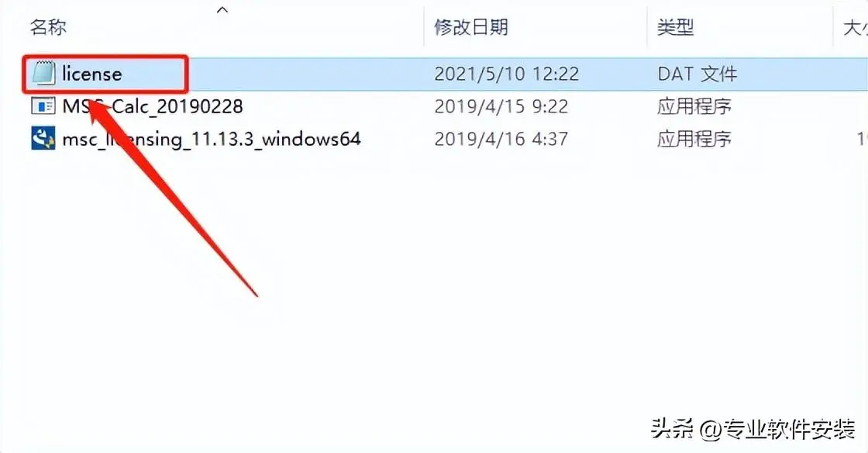The image size is (868, 453).
Task: Select the license DAT file icon
Action: 43,74
